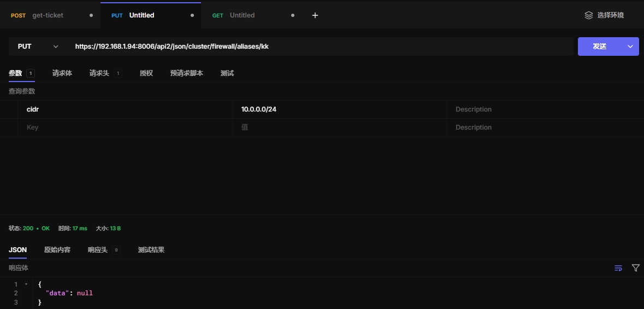Add a new request tab with plus icon
The image size is (644, 309).
point(315,15)
